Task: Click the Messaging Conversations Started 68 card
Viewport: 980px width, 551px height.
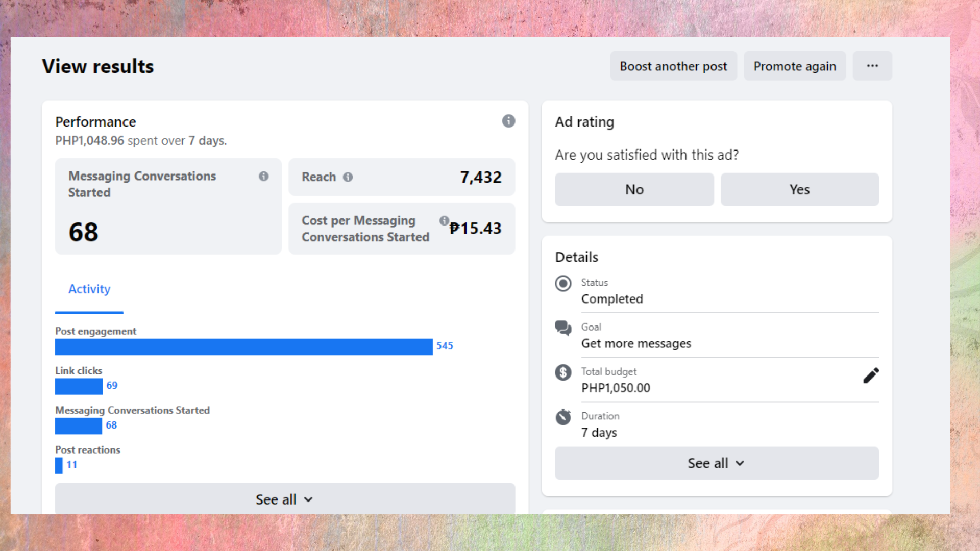Action: [x=168, y=207]
